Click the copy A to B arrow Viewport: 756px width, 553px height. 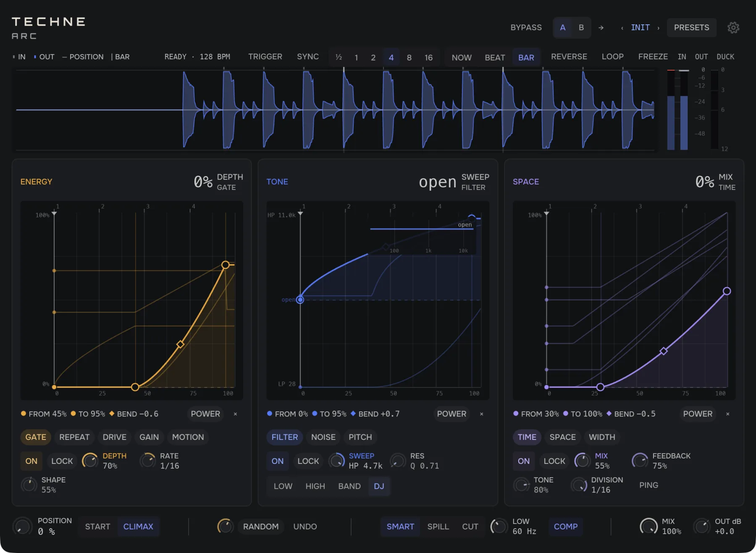pyautogui.click(x=601, y=28)
